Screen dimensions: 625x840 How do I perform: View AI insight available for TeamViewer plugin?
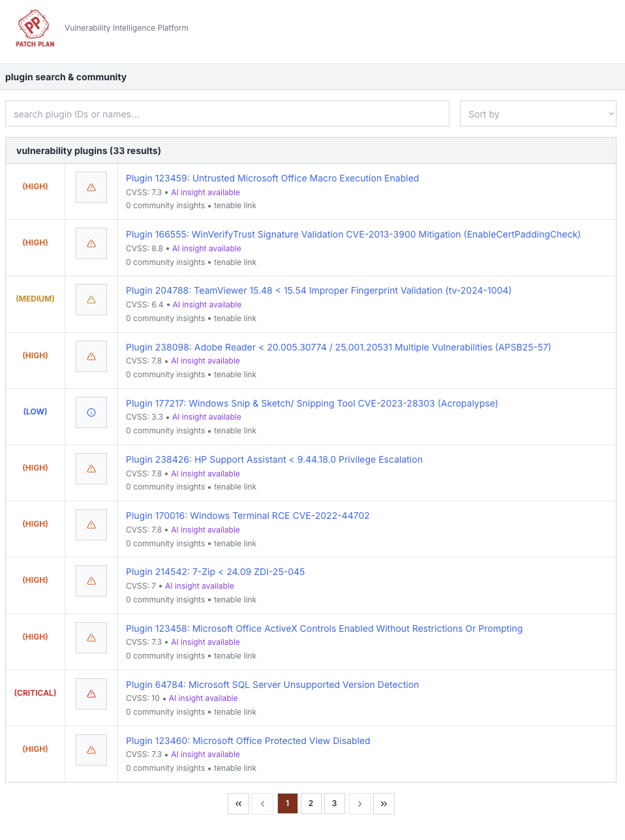[x=207, y=305]
